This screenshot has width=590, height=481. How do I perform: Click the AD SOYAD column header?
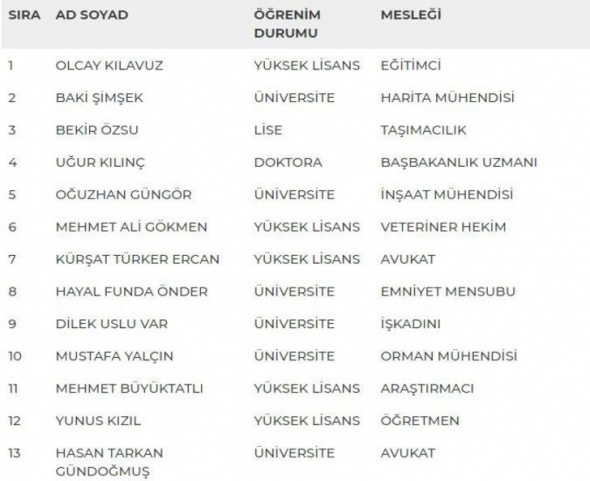pyautogui.click(x=92, y=15)
